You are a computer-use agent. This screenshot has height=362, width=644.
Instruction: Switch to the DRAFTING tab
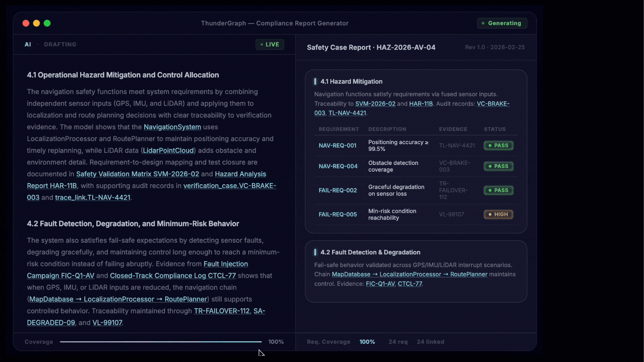(x=60, y=44)
